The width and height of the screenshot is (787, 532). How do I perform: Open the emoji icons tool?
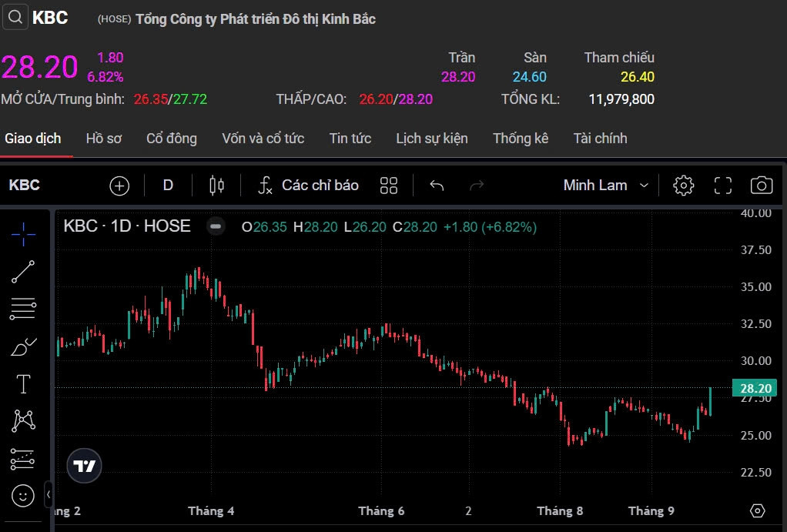click(22, 496)
